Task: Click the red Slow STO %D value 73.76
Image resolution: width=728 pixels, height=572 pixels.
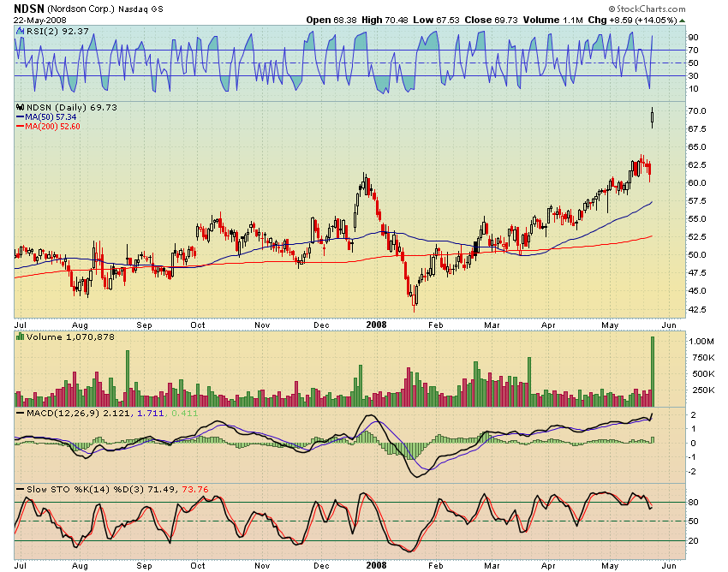Action: 195,489
